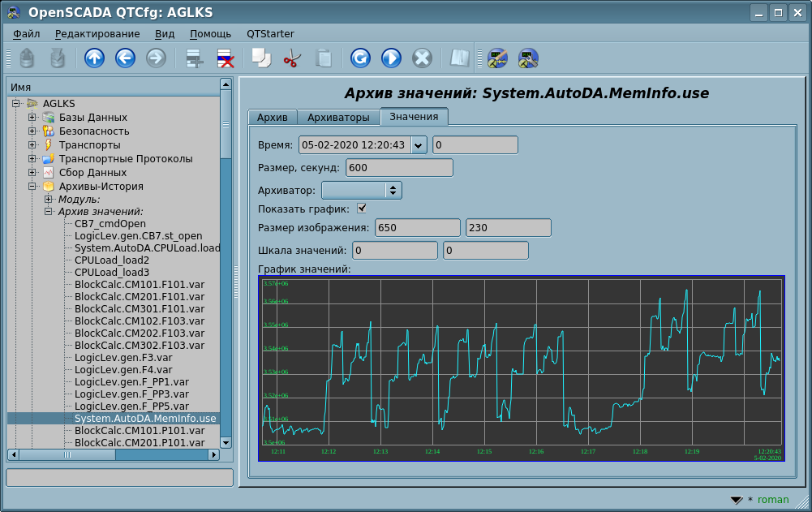Collapse the Архивы-История tree node

click(x=32, y=187)
